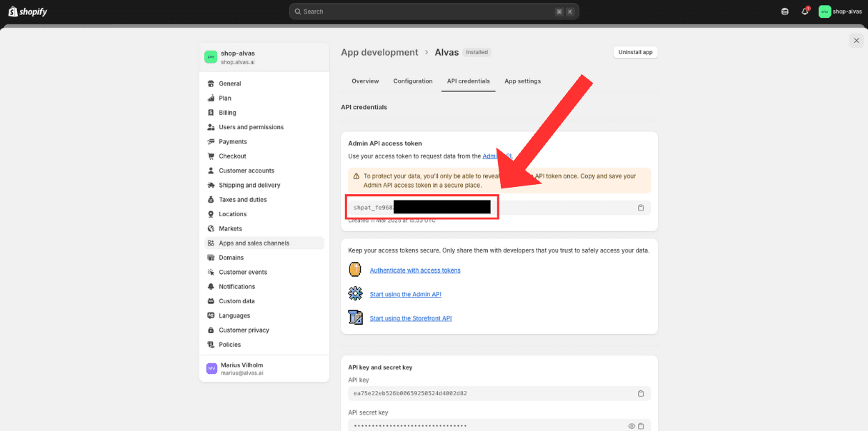Click the Notifications bell icon in the sidebar
Image resolution: width=868 pixels, height=431 pixels.
coord(211,287)
